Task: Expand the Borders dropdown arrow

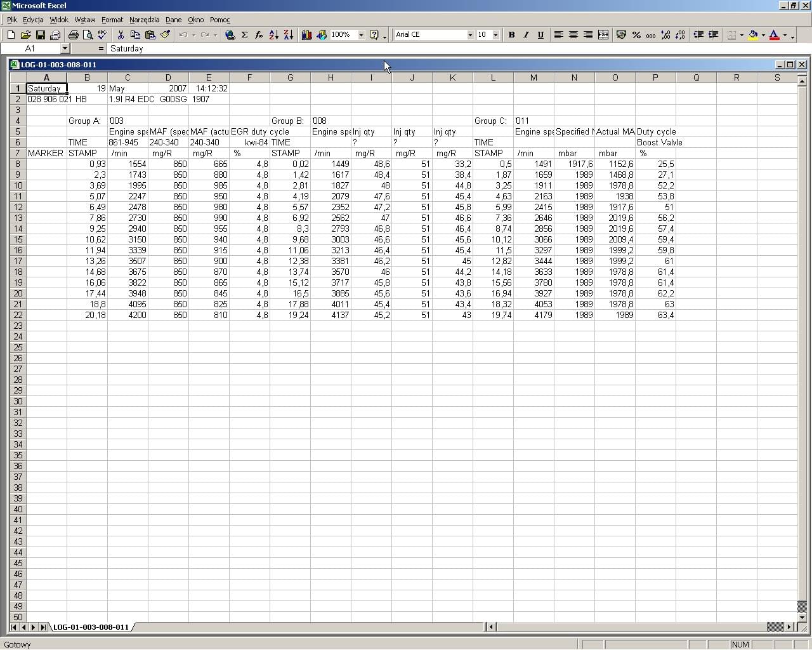Action: click(742, 35)
